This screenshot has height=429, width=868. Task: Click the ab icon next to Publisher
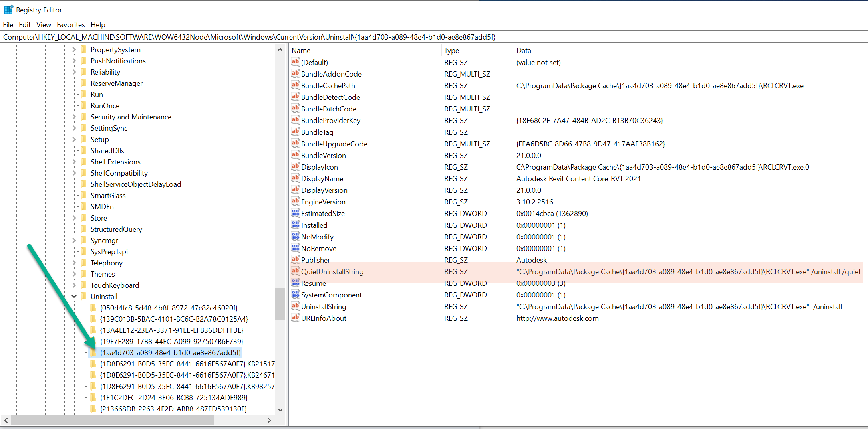click(x=295, y=260)
